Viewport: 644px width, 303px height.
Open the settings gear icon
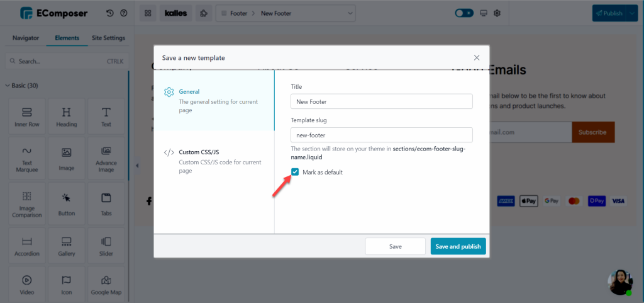[x=497, y=13]
